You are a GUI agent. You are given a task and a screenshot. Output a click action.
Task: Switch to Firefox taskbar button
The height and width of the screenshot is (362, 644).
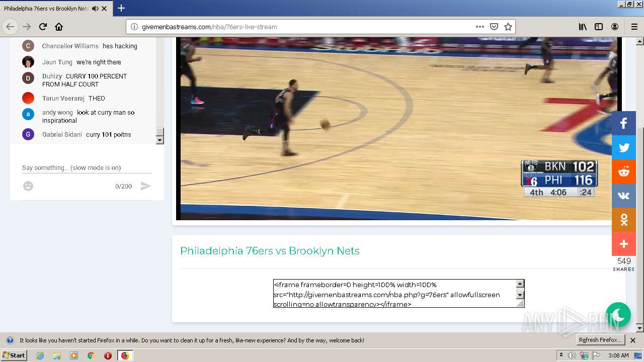tap(125, 355)
